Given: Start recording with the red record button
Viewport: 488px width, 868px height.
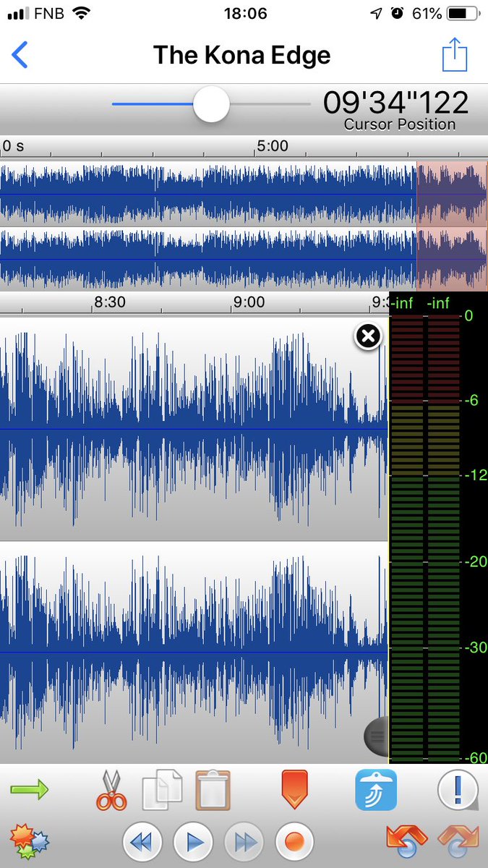Looking at the screenshot, I should (x=295, y=842).
